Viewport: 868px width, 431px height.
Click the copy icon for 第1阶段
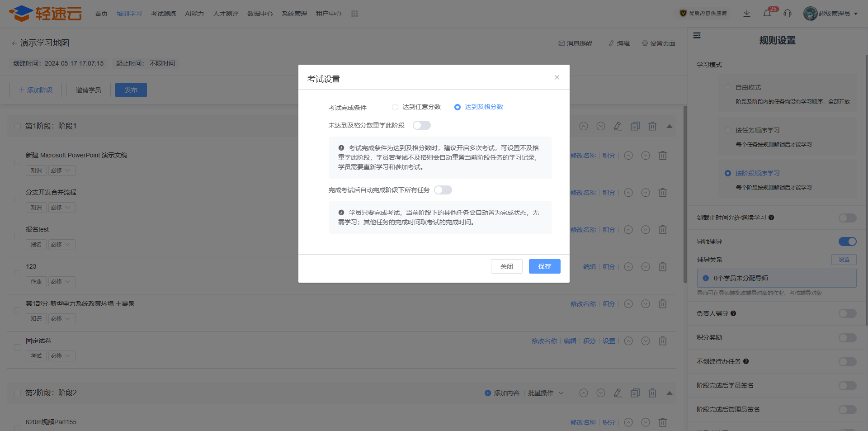pyautogui.click(x=635, y=126)
